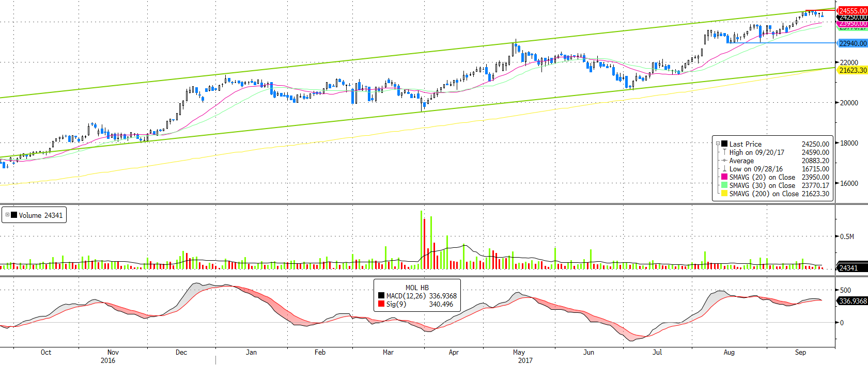Click the Jan label on time axis

tap(251, 352)
